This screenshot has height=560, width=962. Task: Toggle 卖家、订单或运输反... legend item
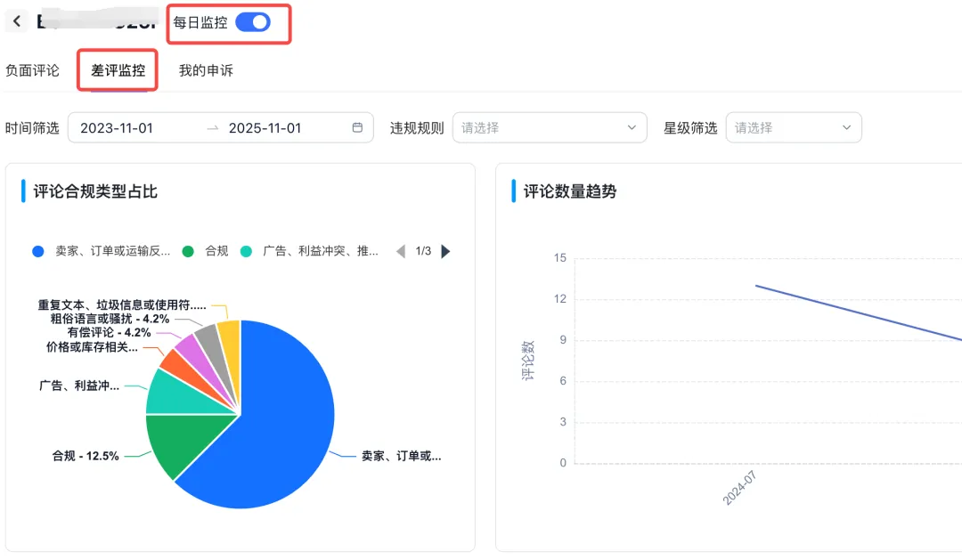coord(102,251)
